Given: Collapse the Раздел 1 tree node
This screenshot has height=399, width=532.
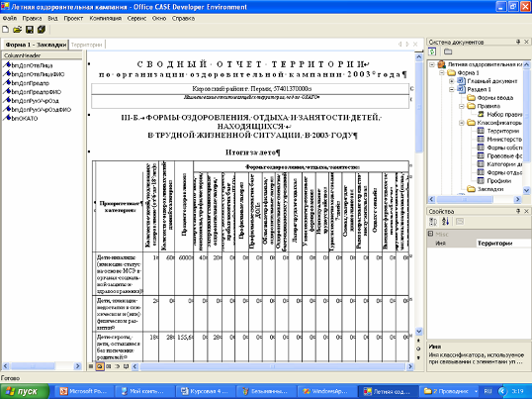Looking at the screenshot, I should (452, 89).
